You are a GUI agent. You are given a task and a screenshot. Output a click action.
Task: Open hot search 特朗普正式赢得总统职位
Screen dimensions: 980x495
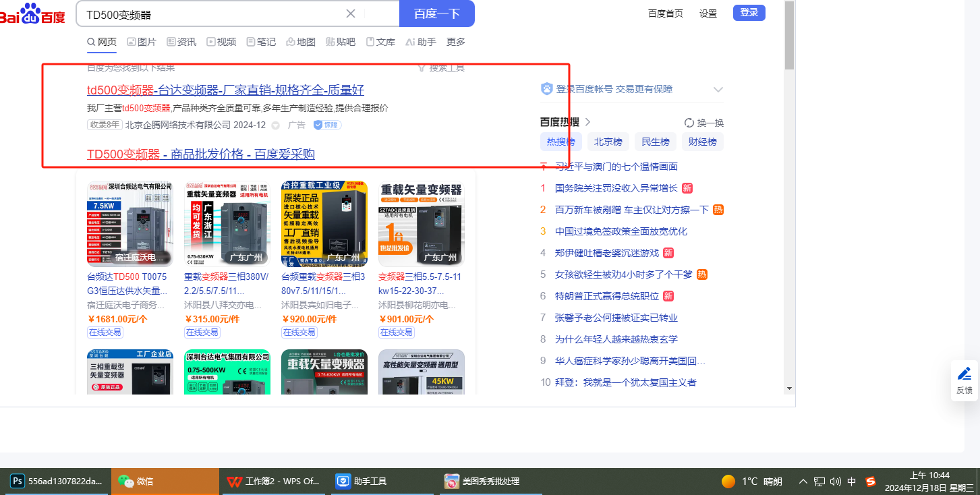click(x=607, y=296)
